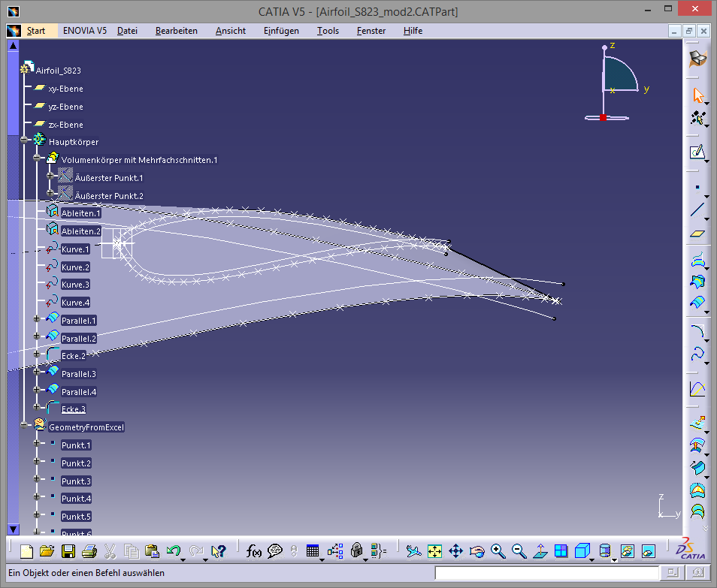
Task: Expand more toolbar items chevron
Action: point(706,528)
